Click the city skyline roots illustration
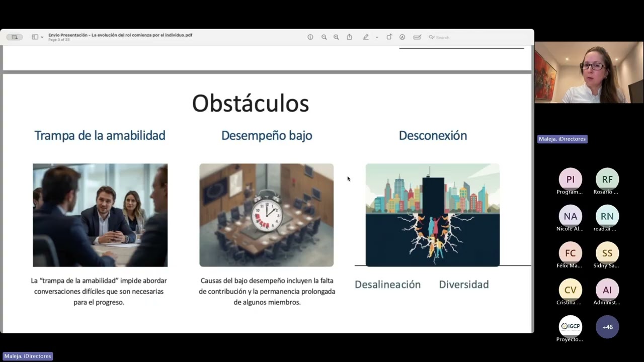The image size is (644, 362). tap(433, 215)
